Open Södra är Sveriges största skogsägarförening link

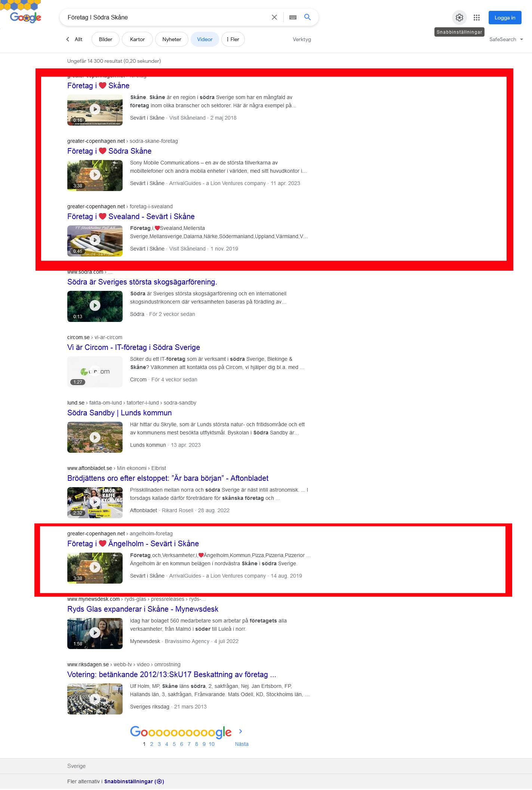(x=142, y=282)
